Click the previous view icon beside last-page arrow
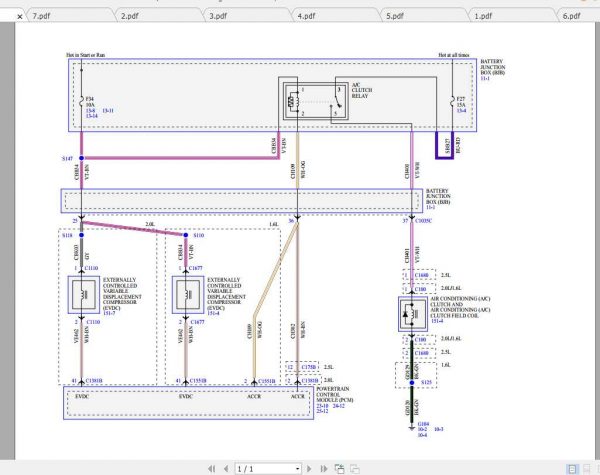 point(339,468)
